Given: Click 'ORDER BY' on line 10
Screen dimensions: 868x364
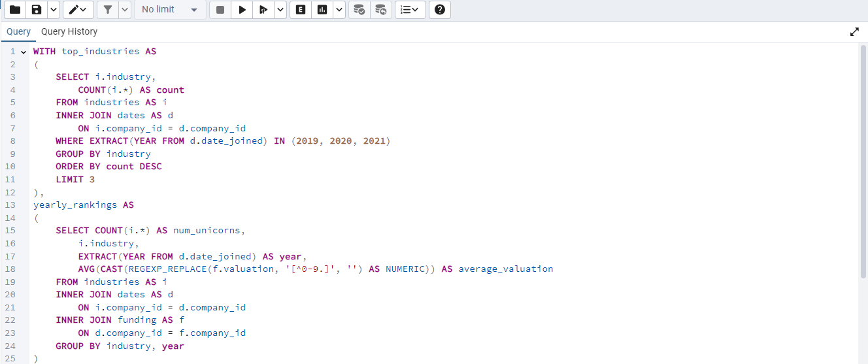Looking at the screenshot, I should click(x=78, y=166).
